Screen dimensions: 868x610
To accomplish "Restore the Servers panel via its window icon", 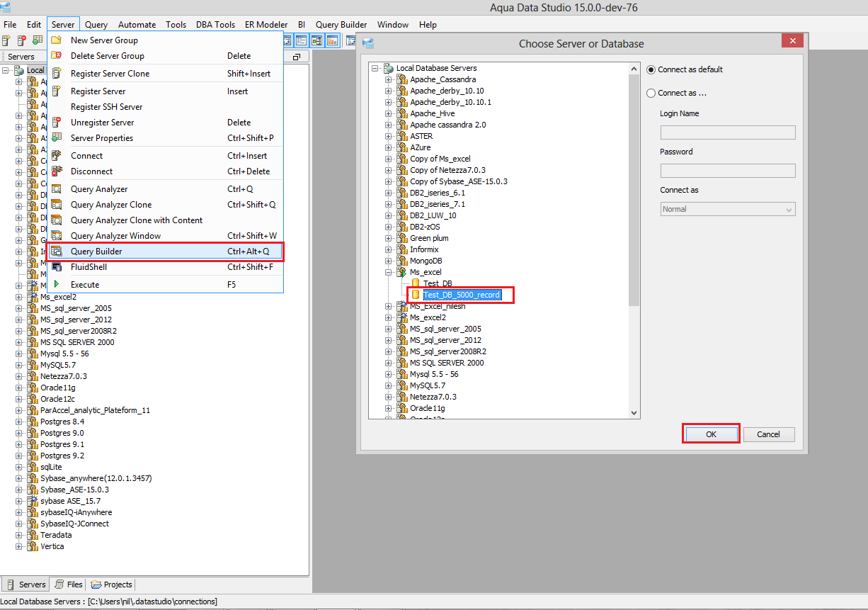I will point(297,57).
